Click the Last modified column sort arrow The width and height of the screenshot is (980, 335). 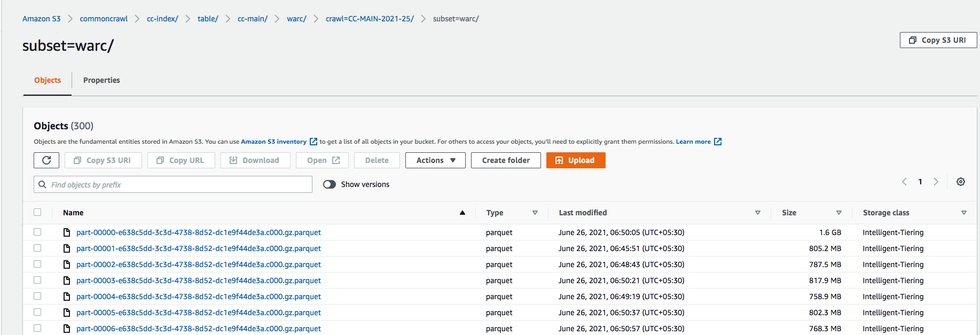point(757,213)
